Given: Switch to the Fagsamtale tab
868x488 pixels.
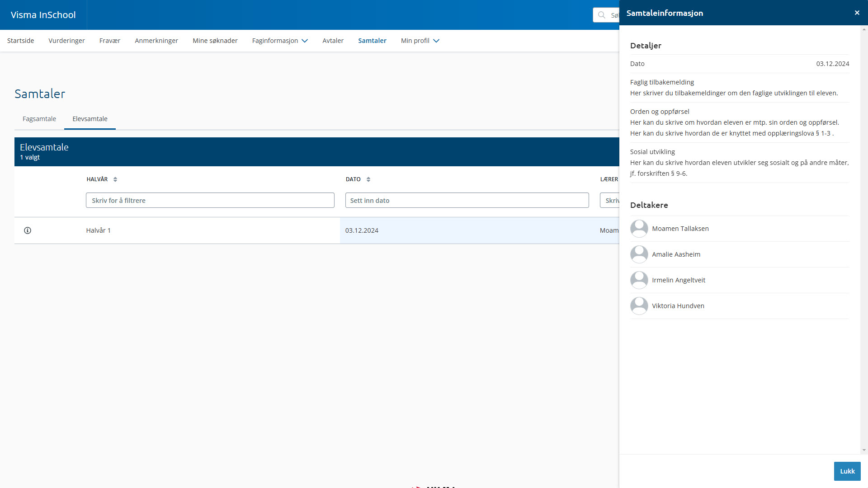Looking at the screenshot, I should tap(39, 119).
